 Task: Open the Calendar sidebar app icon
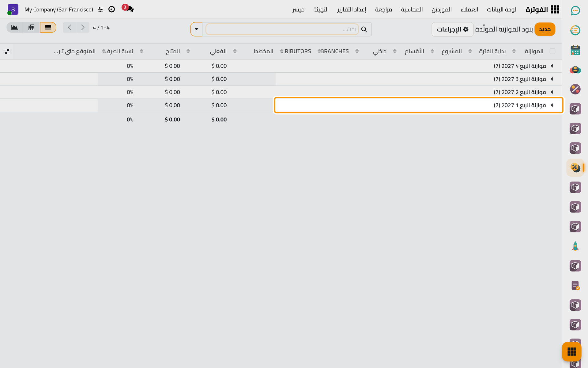(x=575, y=50)
